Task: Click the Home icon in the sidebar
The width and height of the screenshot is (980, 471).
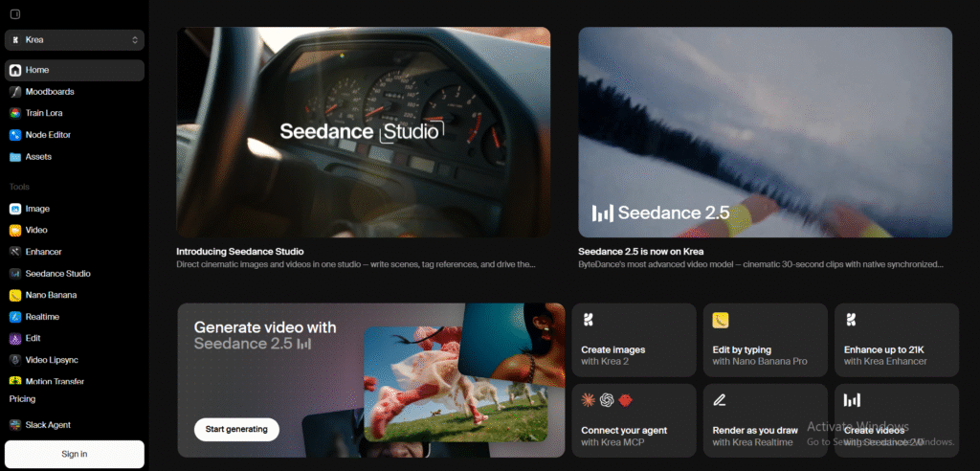Action: (x=15, y=70)
